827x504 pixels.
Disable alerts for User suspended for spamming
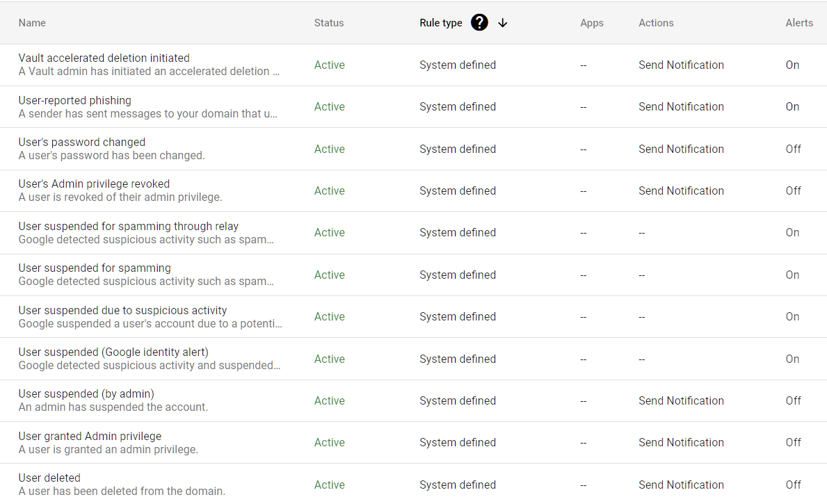[792, 275]
